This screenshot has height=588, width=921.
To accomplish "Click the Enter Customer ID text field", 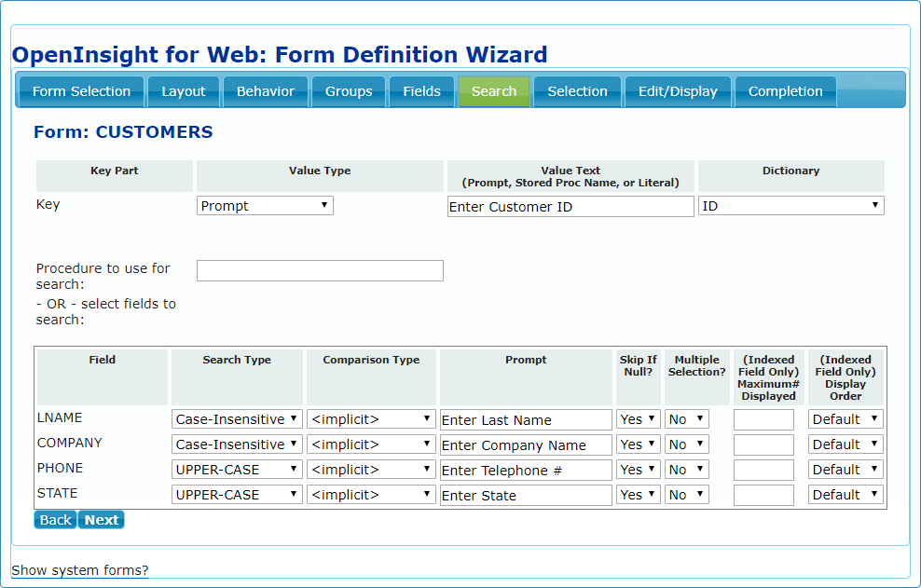I will pos(570,206).
